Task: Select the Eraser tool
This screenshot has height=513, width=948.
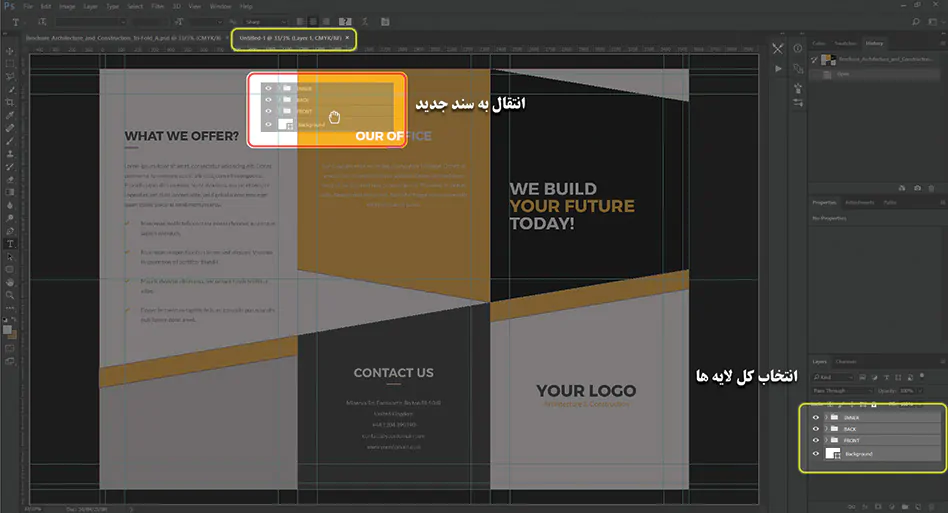Action: click(x=10, y=179)
